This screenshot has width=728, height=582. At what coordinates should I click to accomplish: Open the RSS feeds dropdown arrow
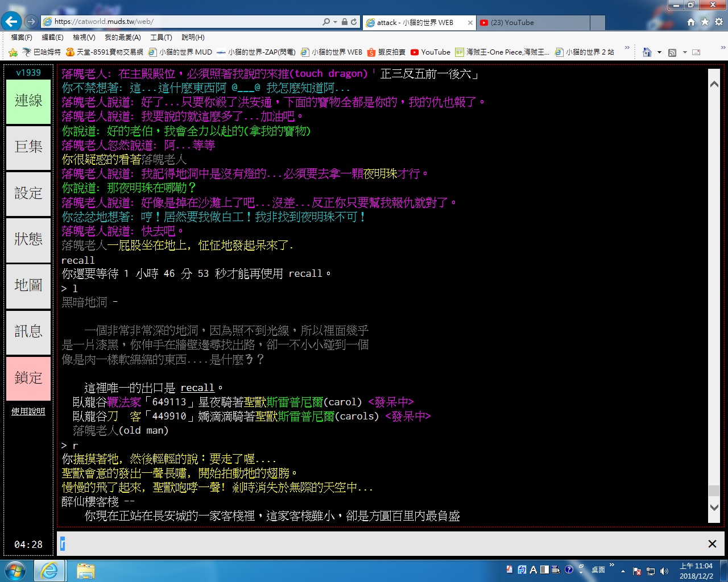point(685,52)
